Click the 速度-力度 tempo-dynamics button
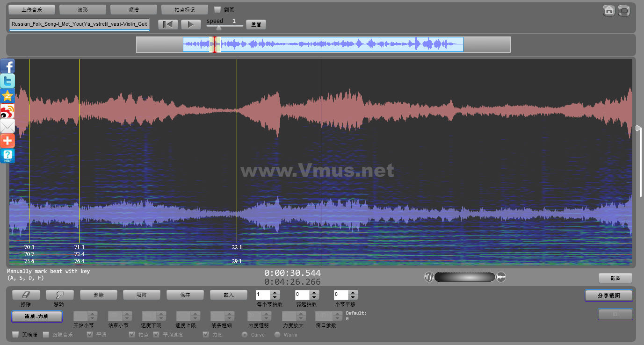The width and height of the screenshot is (644, 345). (36, 316)
